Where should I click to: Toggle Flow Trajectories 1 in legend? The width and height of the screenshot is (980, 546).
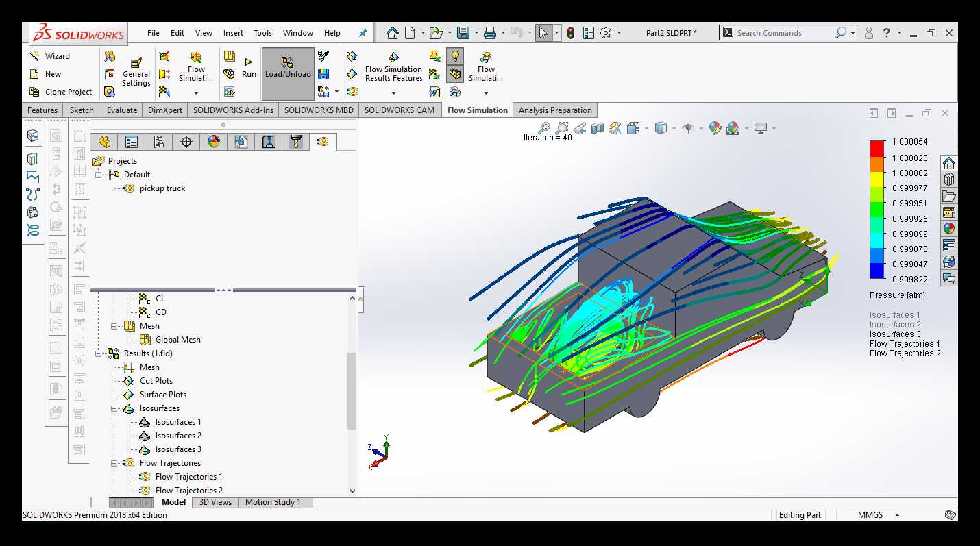click(905, 344)
